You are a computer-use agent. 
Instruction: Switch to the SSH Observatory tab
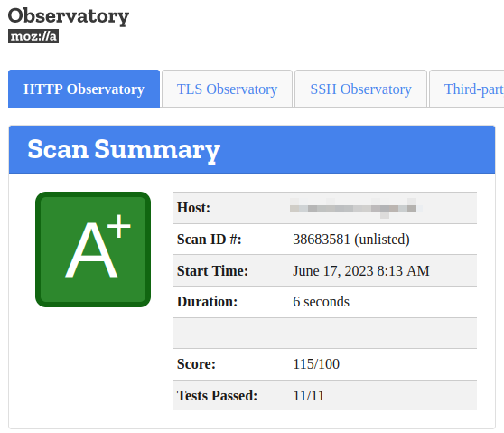(360, 89)
